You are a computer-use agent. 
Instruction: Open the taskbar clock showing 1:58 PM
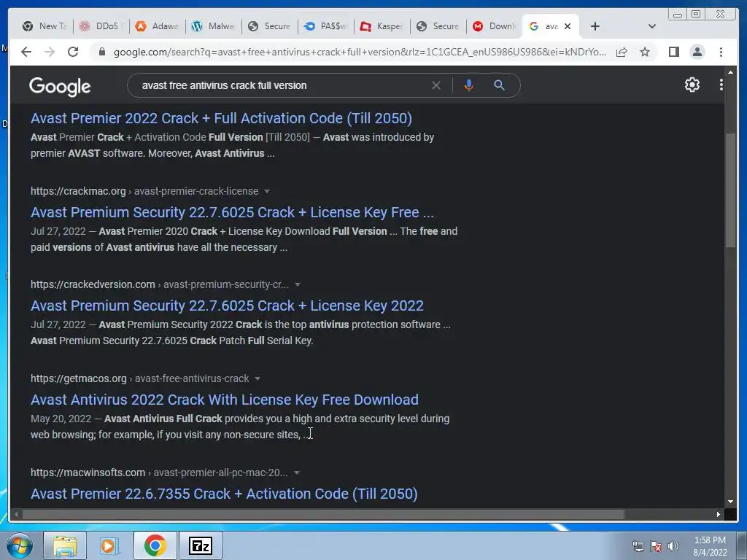(710, 546)
